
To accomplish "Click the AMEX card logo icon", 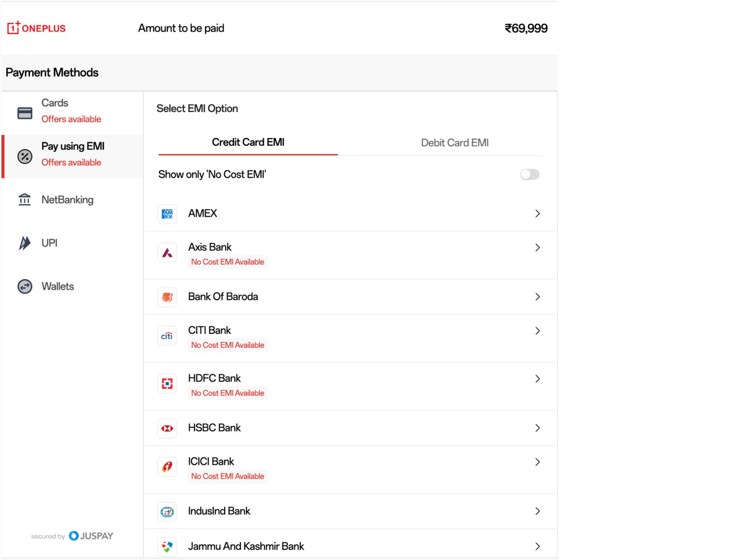I will point(167,214).
